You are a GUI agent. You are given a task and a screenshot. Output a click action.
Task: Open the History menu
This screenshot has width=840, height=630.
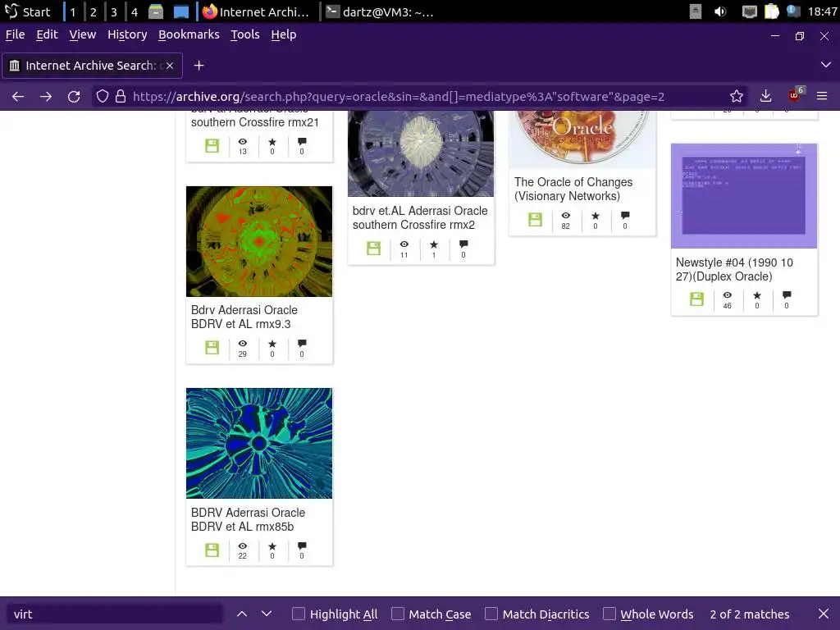tap(127, 34)
